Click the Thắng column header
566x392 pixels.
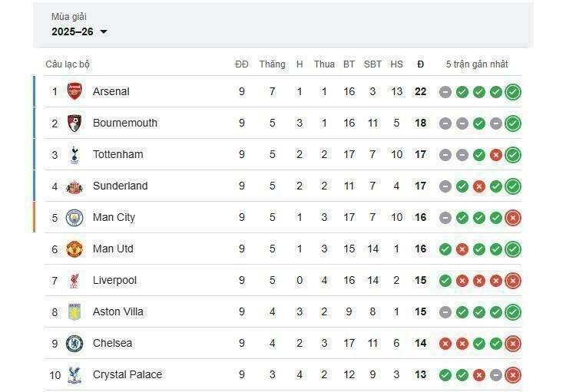[x=272, y=64]
